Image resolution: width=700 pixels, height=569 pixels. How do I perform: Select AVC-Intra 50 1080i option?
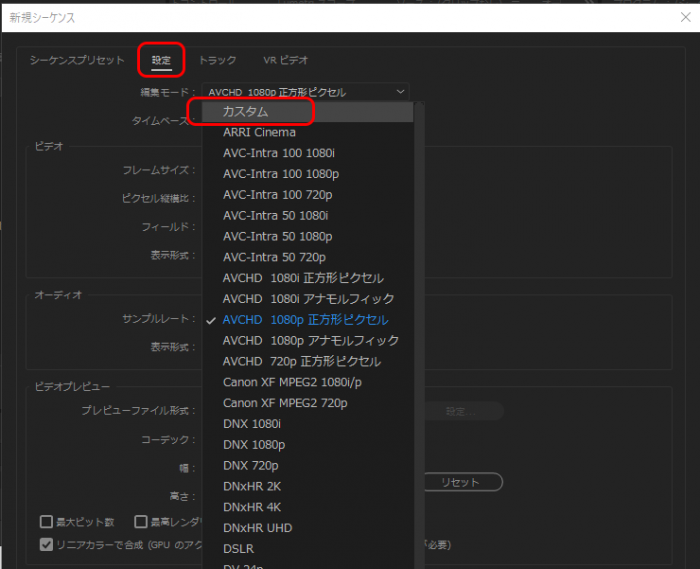click(307, 216)
